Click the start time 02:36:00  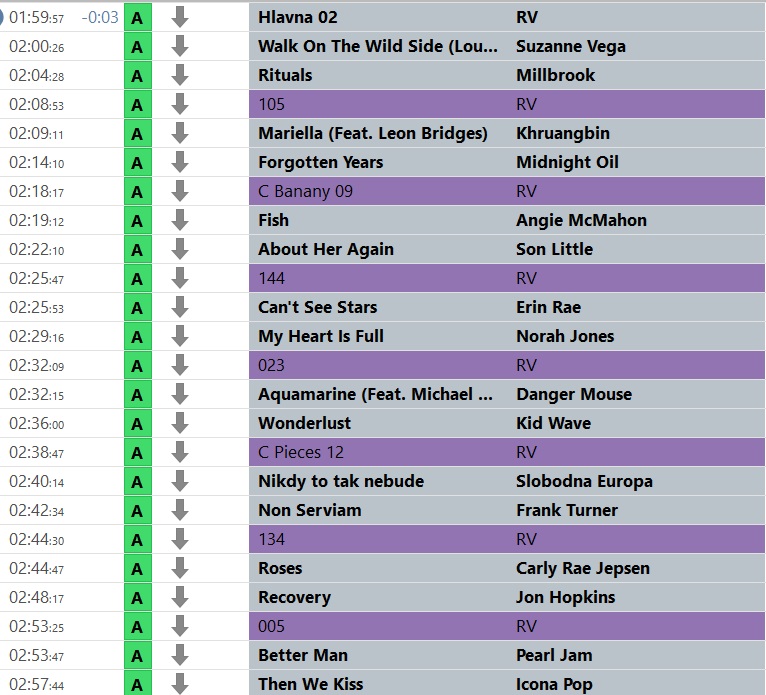[37, 423]
